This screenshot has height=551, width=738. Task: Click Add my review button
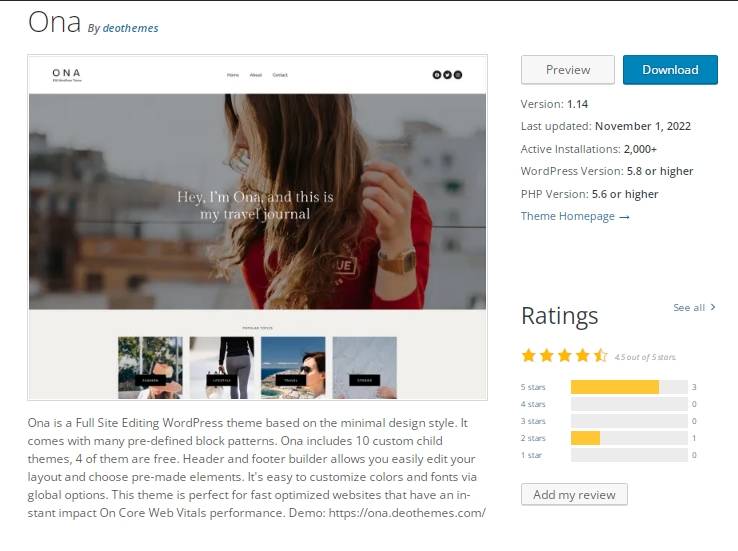[574, 495]
